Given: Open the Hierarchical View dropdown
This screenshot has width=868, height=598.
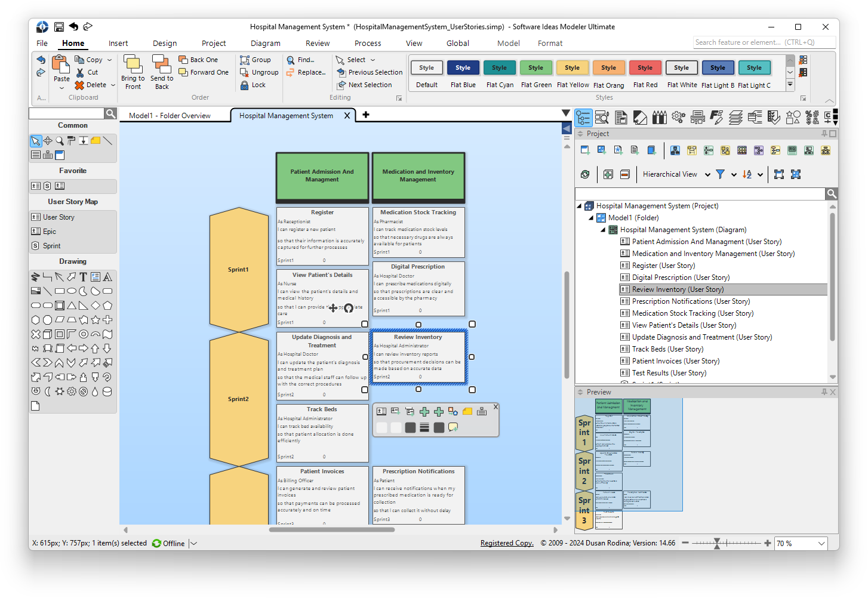Looking at the screenshot, I should (707, 174).
